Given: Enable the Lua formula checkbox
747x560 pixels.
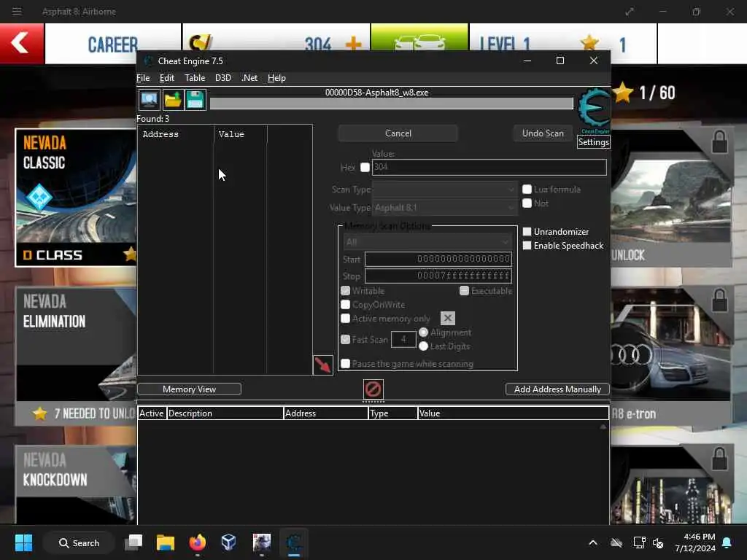Looking at the screenshot, I should 527,190.
